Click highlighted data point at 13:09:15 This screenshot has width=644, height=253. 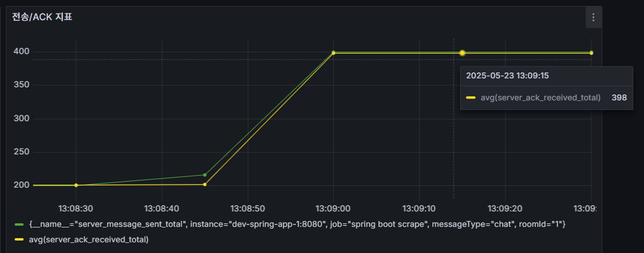tap(462, 53)
